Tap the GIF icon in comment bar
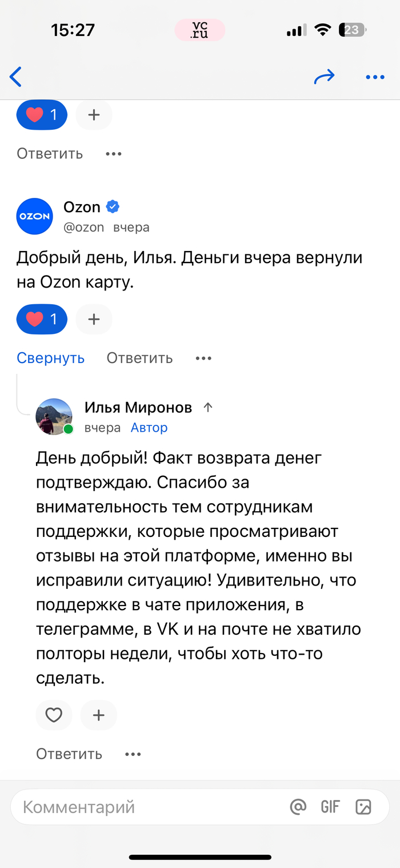Image resolution: width=400 pixels, height=868 pixels. pyautogui.click(x=330, y=807)
